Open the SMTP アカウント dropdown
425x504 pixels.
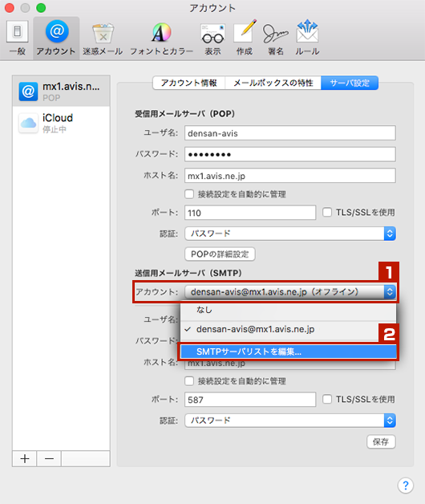click(x=290, y=292)
